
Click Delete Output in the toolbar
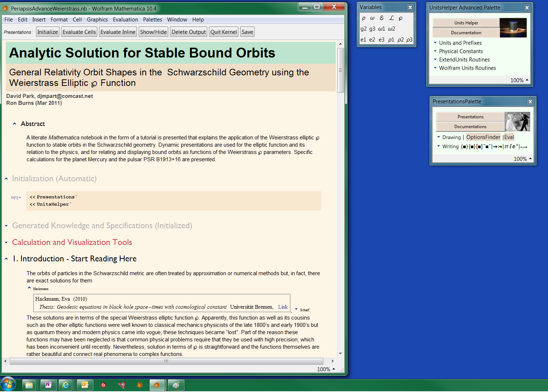tap(189, 32)
